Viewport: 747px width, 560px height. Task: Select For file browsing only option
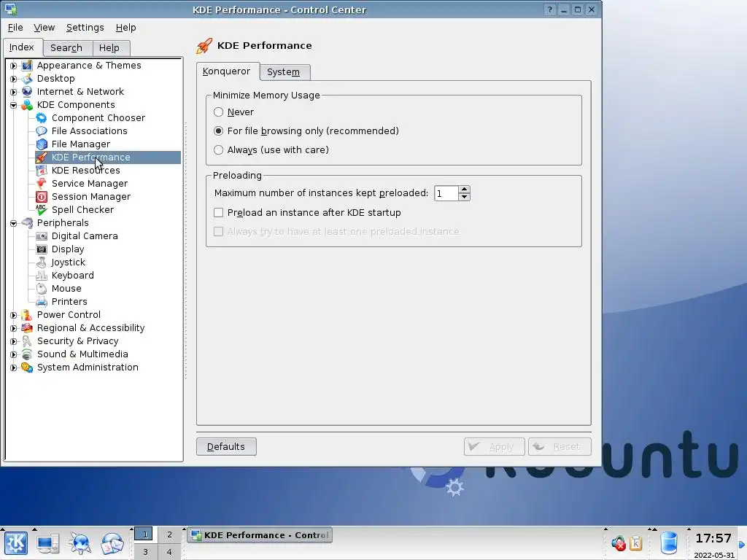(x=218, y=131)
